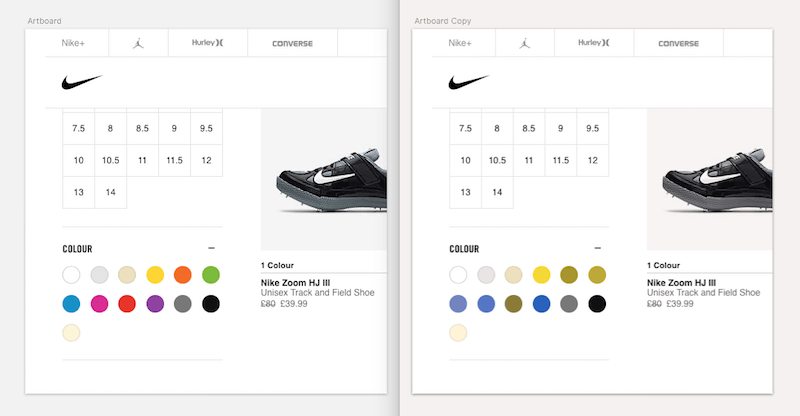800x416 pixels.
Task: Click 'Unisex Track and Field Shoe' in Artboard
Action: [317, 292]
